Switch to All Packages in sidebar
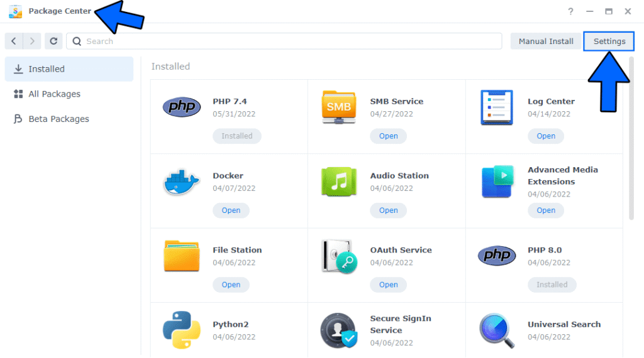 [55, 94]
